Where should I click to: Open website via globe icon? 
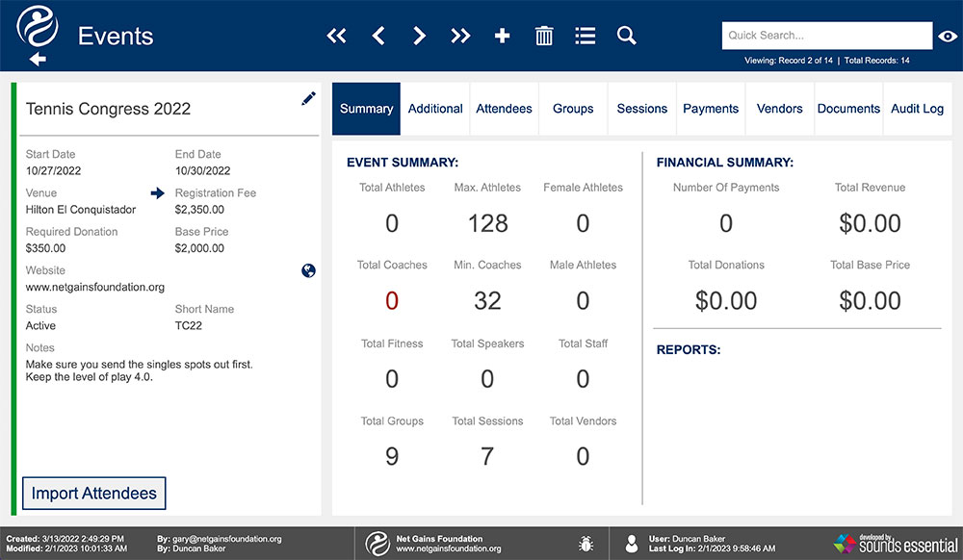click(x=308, y=270)
